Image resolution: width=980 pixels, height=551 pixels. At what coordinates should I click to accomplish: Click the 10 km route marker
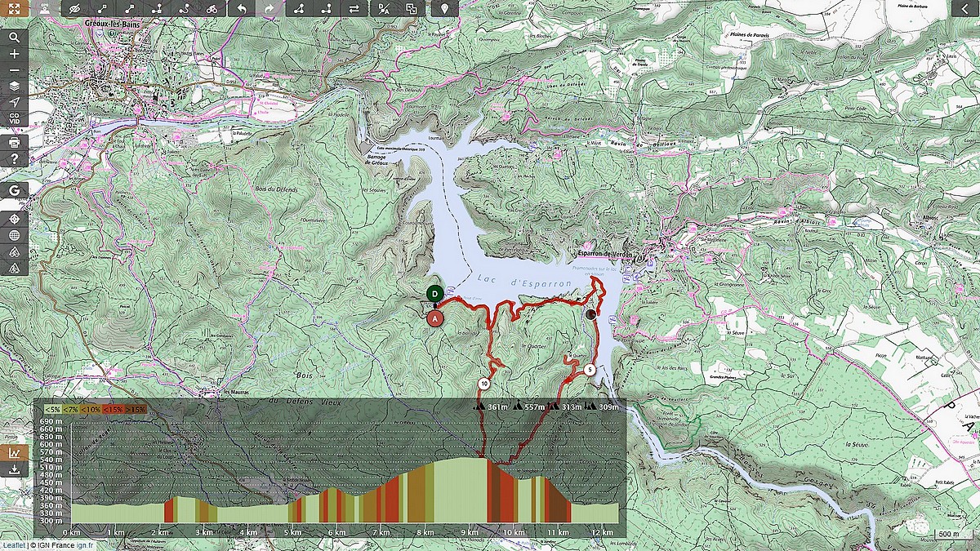click(x=484, y=384)
